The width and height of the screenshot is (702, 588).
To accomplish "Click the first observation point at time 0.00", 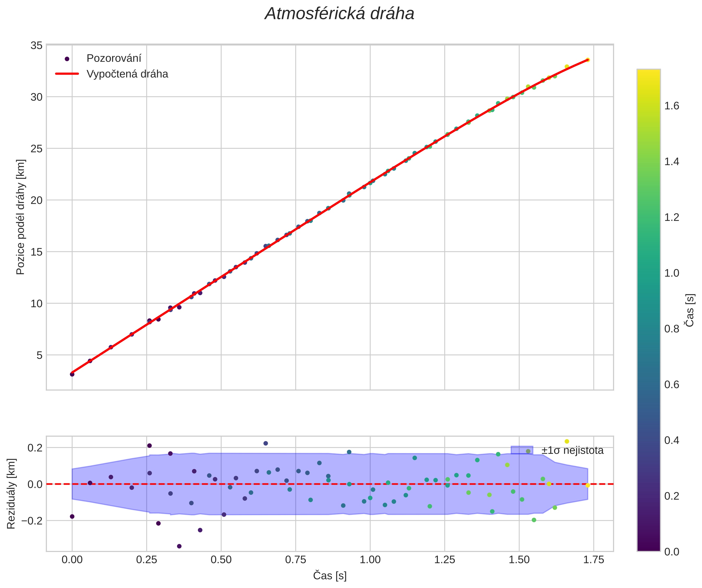I will (72, 374).
